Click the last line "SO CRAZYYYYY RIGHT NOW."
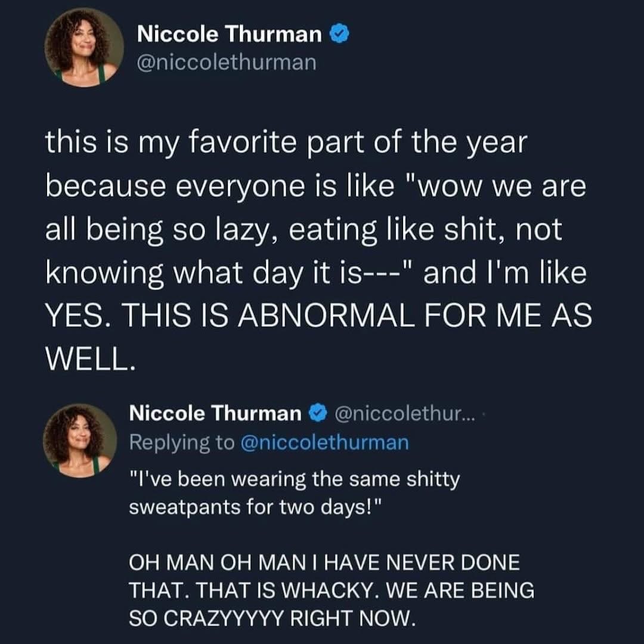The image size is (644, 644). point(272,618)
